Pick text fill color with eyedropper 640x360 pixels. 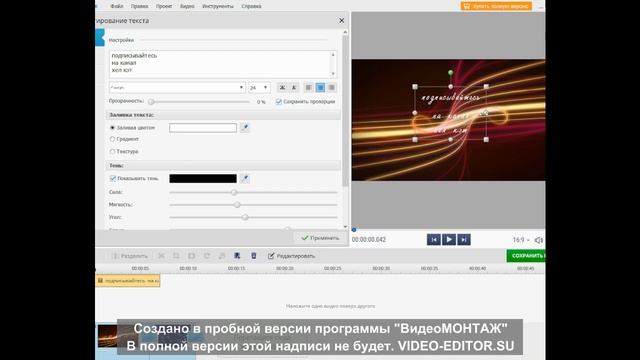point(245,128)
